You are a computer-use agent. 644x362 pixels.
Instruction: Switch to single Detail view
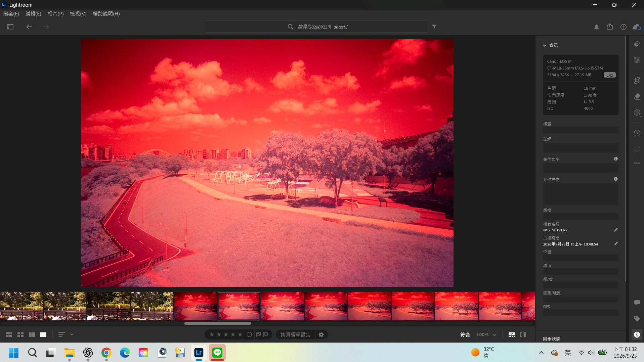tap(43, 335)
